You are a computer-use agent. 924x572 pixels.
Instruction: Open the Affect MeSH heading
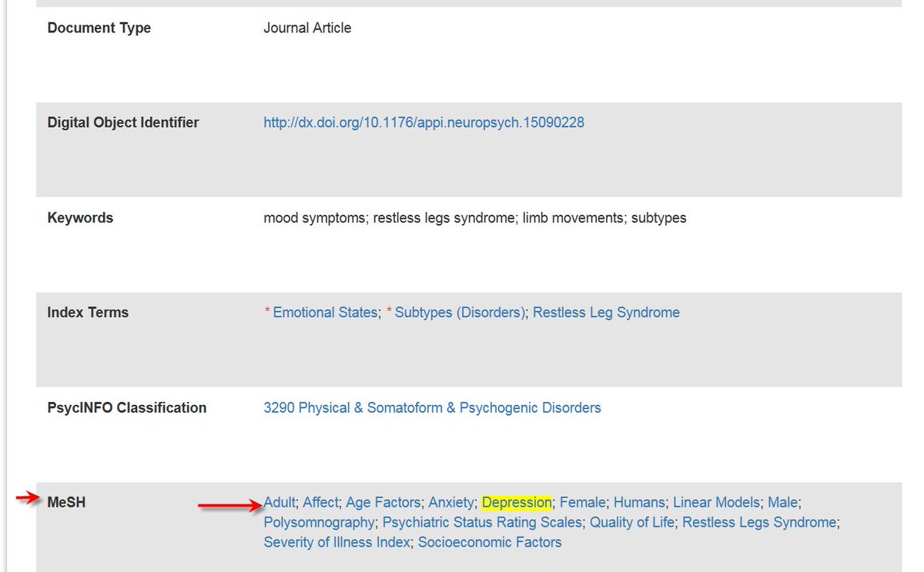[319, 502]
